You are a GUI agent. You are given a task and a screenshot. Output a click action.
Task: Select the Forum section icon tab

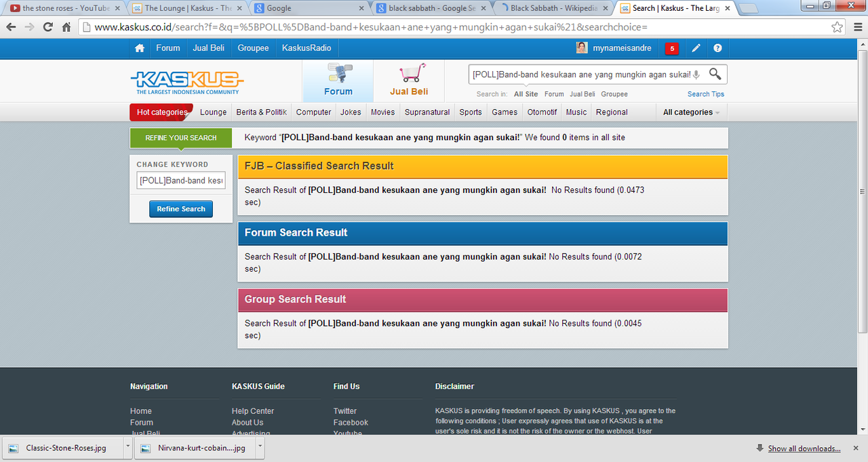pyautogui.click(x=338, y=81)
